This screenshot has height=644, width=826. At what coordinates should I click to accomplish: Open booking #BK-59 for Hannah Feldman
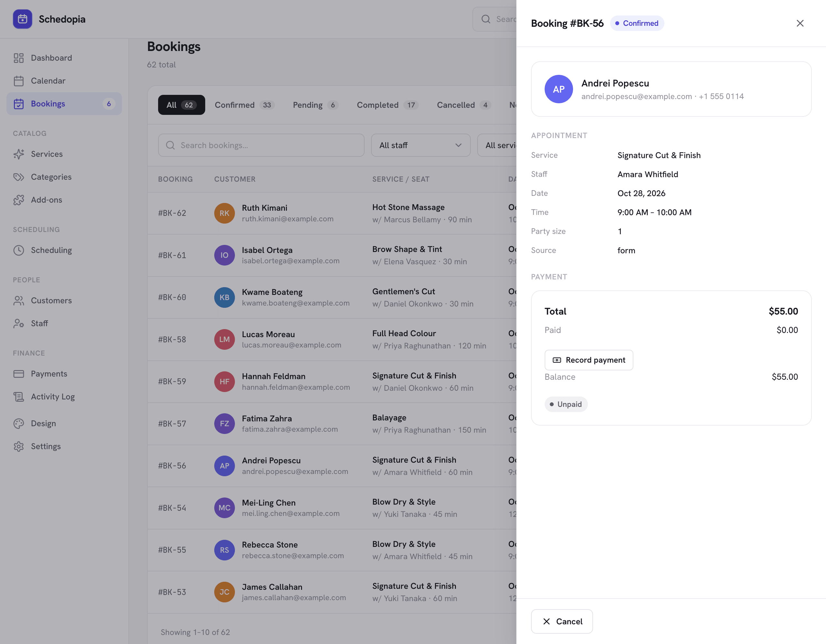pos(332,382)
